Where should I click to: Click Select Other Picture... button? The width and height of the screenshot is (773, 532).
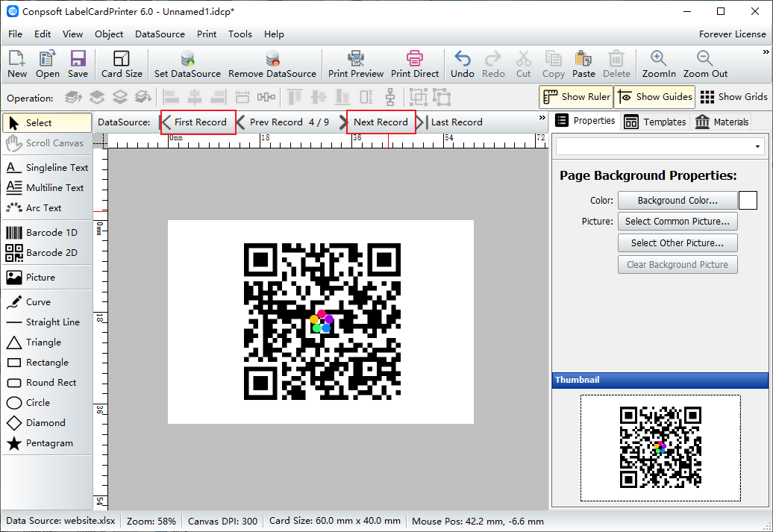[677, 242]
